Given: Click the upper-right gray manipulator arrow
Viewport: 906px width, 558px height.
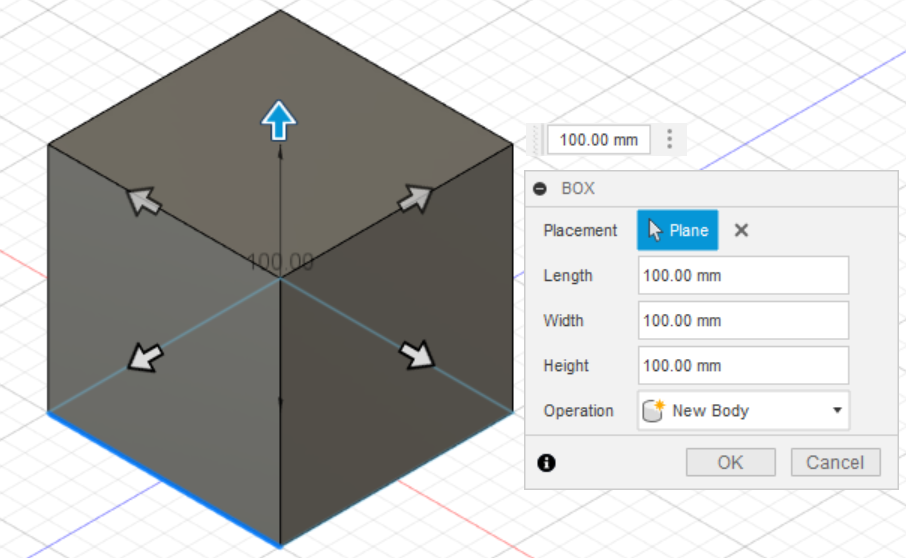Looking at the screenshot, I should (x=415, y=199).
